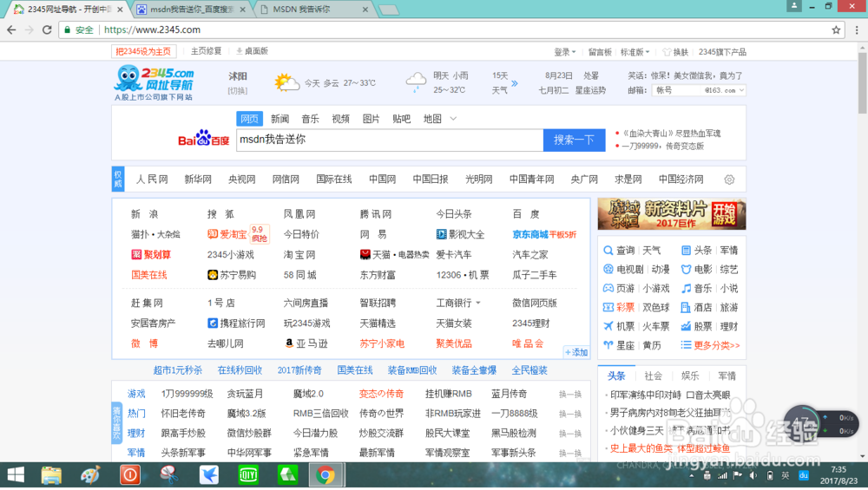Open 主页修复 link
The width and height of the screenshot is (868, 490).
coord(206,51)
